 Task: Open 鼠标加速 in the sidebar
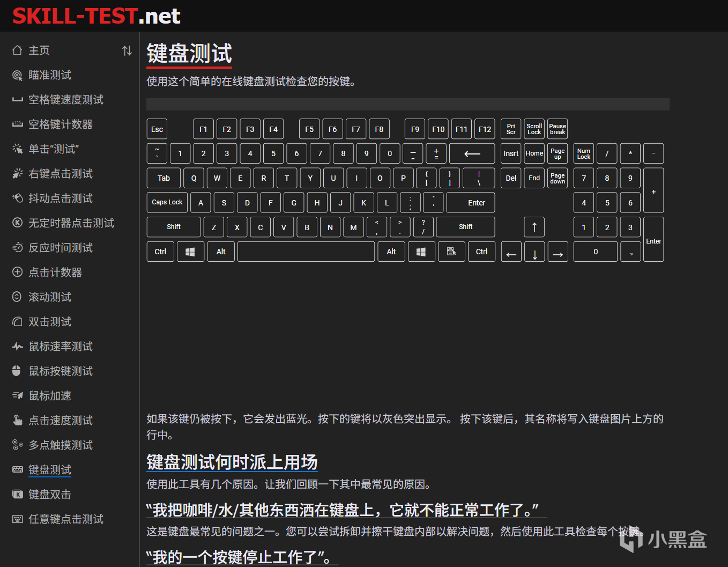pyautogui.click(x=50, y=396)
